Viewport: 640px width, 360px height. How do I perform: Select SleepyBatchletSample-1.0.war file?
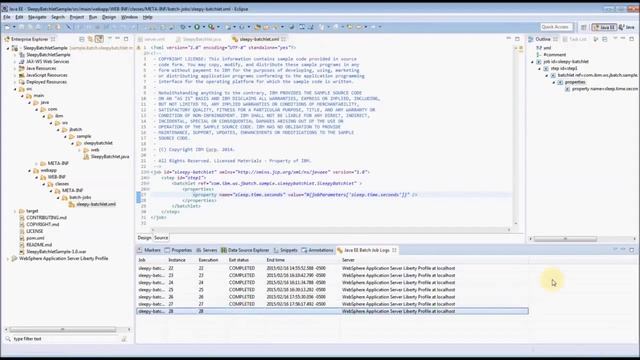point(56,252)
